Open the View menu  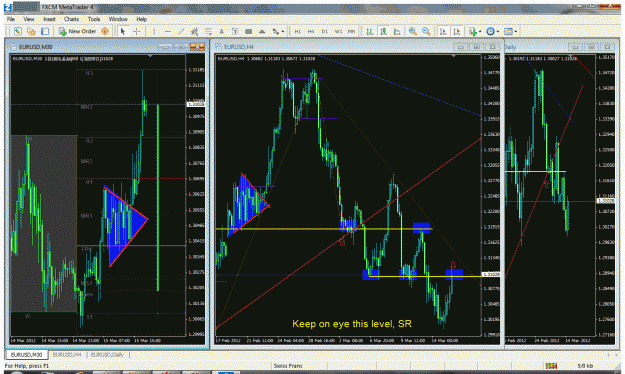[29, 19]
